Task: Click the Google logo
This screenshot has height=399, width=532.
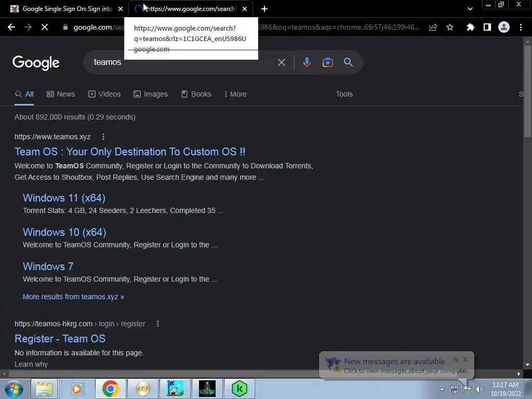Action: pos(36,63)
